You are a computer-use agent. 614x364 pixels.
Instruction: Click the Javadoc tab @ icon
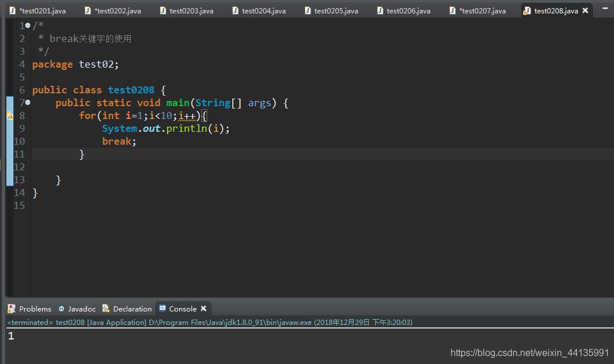[61, 309]
